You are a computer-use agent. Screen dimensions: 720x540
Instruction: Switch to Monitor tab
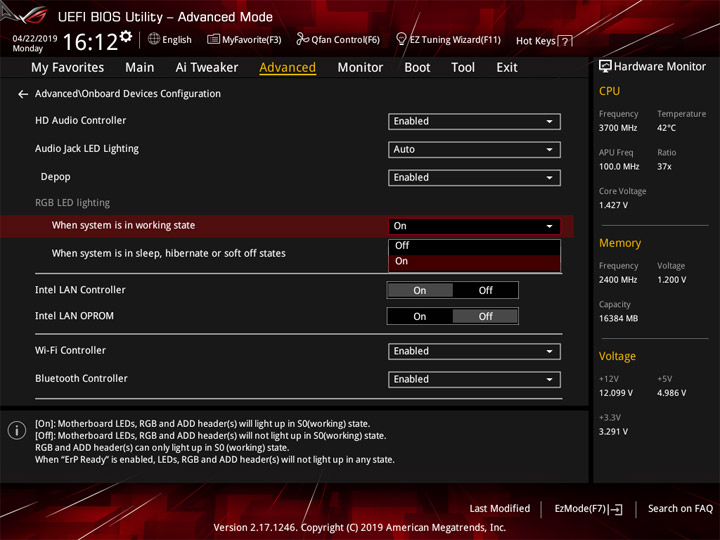360,68
